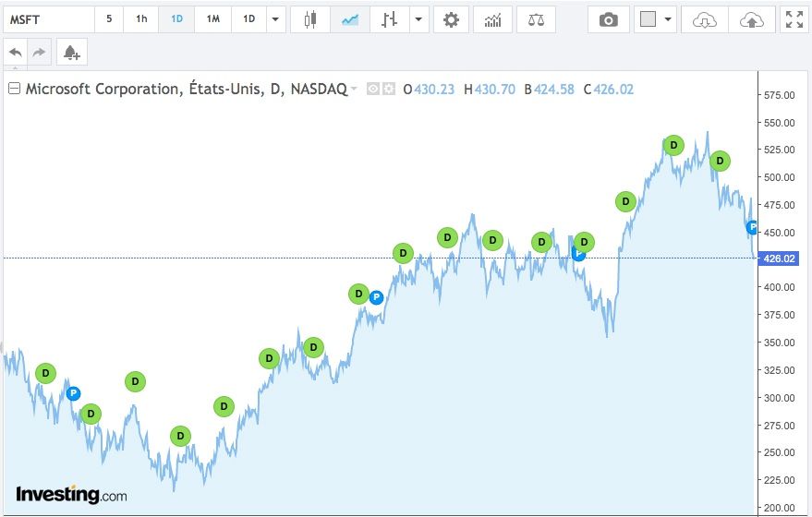Click the leftmost green D dividend marker

coord(45,373)
